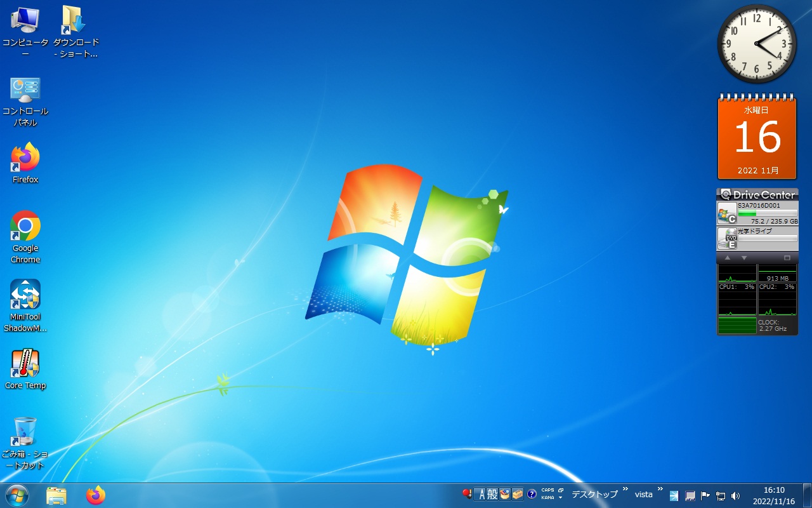Viewport: 812px width, 508px height.
Task: Open the IME help question mark
Action: 532,494
